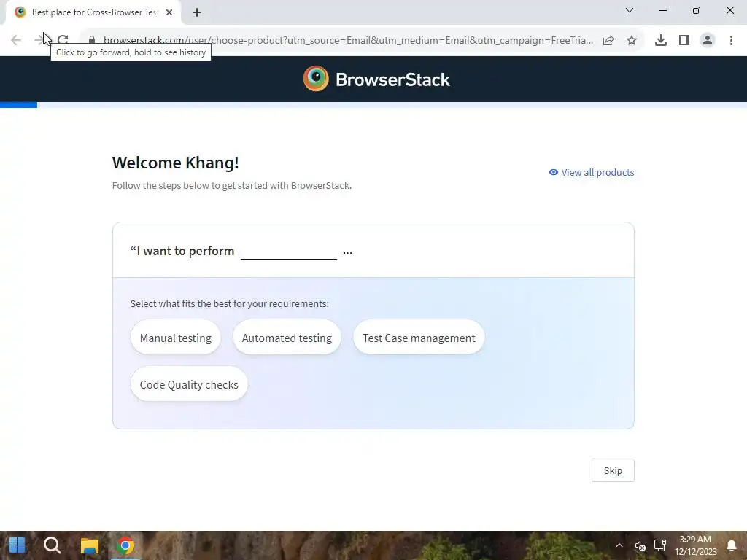Click the BrowserStack logo in the header

(x=376, y=79)
